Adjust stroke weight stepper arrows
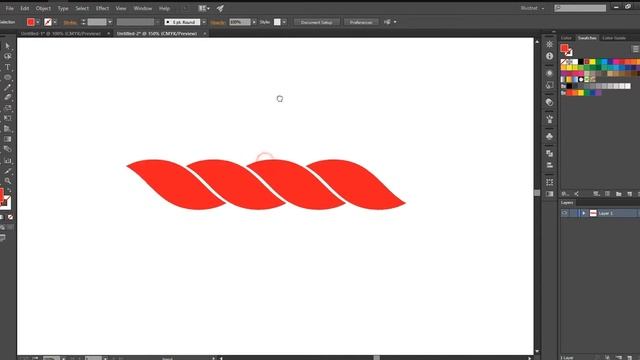Screen dimensions: 640x360 tap(83, 22)
